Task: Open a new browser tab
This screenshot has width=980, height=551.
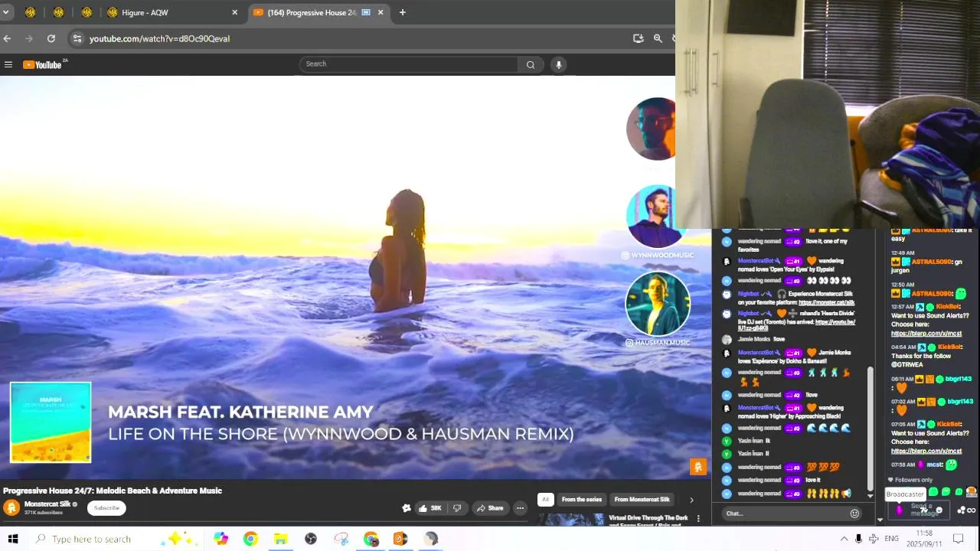Action: (402, 12)
